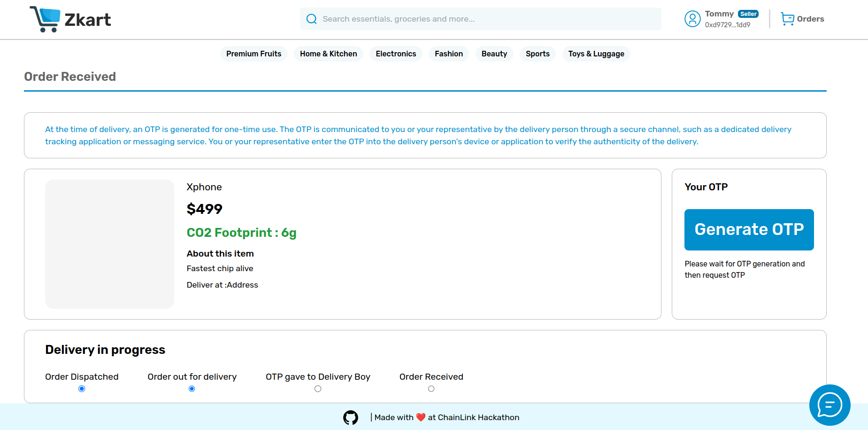Select the OTP gave to Delivery Boy radio
The image size is (868, 430).
coord(318,389)
